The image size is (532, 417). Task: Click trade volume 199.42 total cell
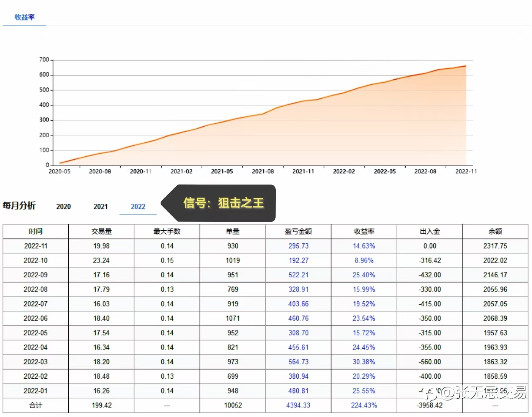101,405
